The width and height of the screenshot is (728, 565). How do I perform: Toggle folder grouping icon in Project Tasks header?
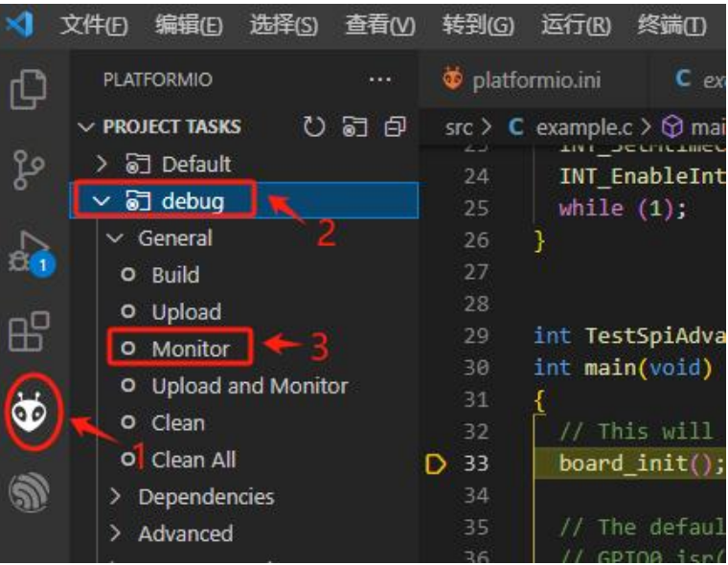(x=354, y=126)
